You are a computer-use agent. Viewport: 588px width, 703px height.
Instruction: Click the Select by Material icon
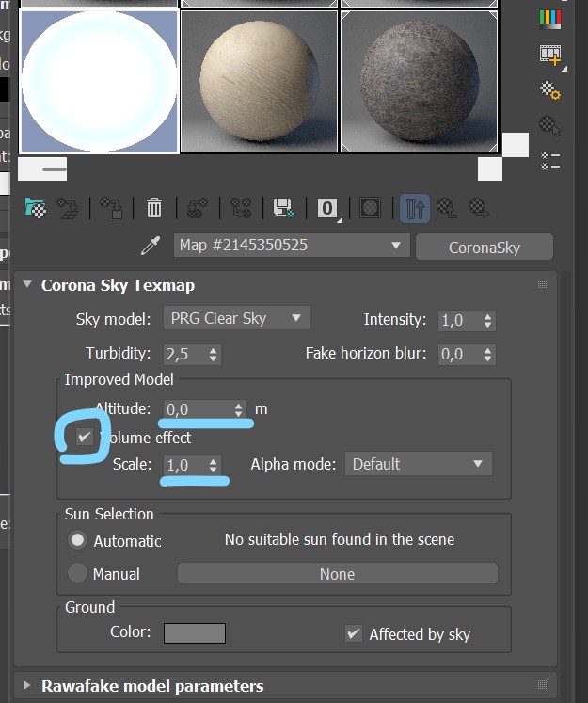pyautogui.click(x=549, y=125)
